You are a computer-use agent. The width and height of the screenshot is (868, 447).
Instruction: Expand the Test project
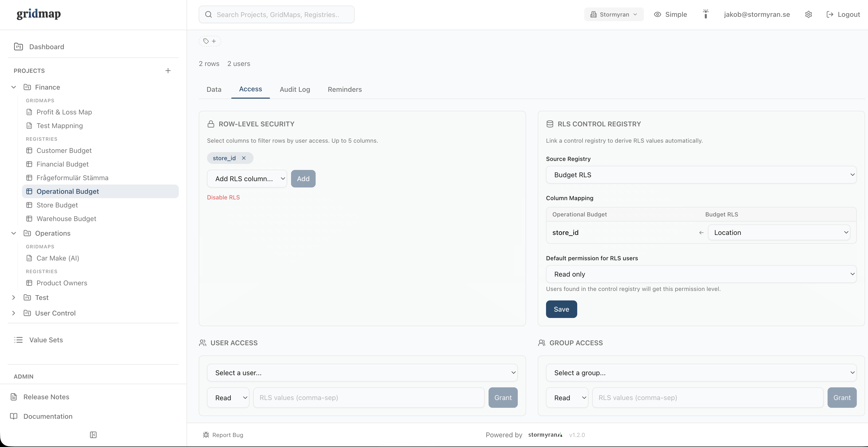pyautogui.click(x=13, y=298)
